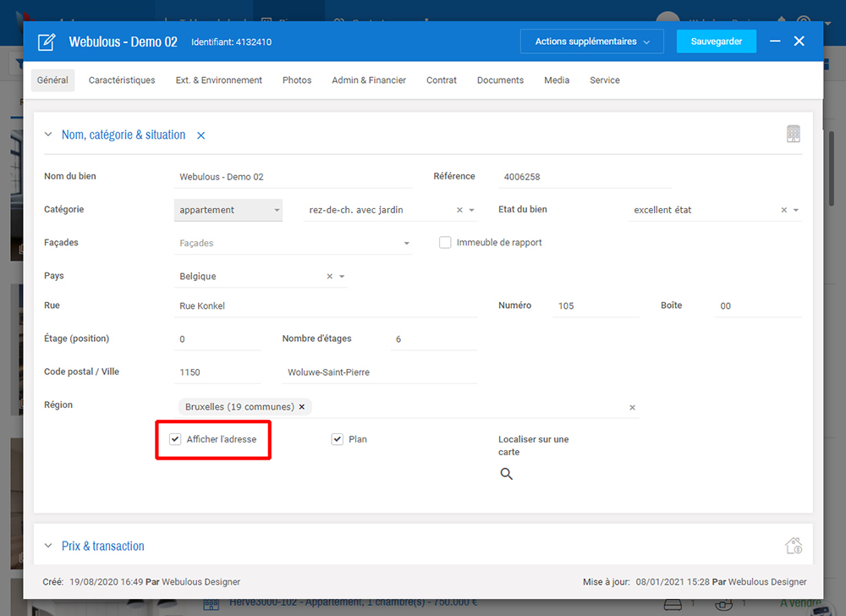
Task: Switch to the Contrat tab
Action: tap(442, 80)
